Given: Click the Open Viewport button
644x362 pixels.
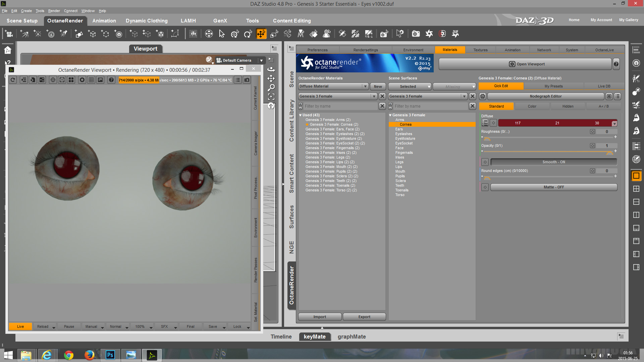Looking at the screenshot, I should pos(527,64).
